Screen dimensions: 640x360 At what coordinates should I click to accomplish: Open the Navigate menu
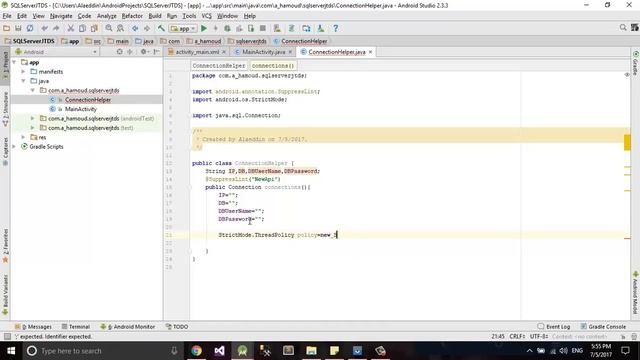pyautogui.click(x=61, y=16)
